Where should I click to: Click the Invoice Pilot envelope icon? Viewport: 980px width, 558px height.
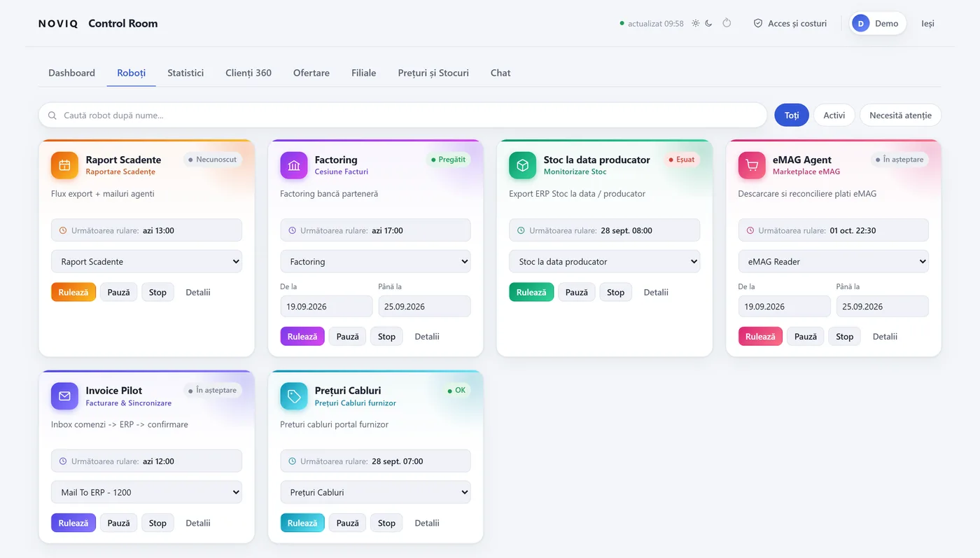64,396
